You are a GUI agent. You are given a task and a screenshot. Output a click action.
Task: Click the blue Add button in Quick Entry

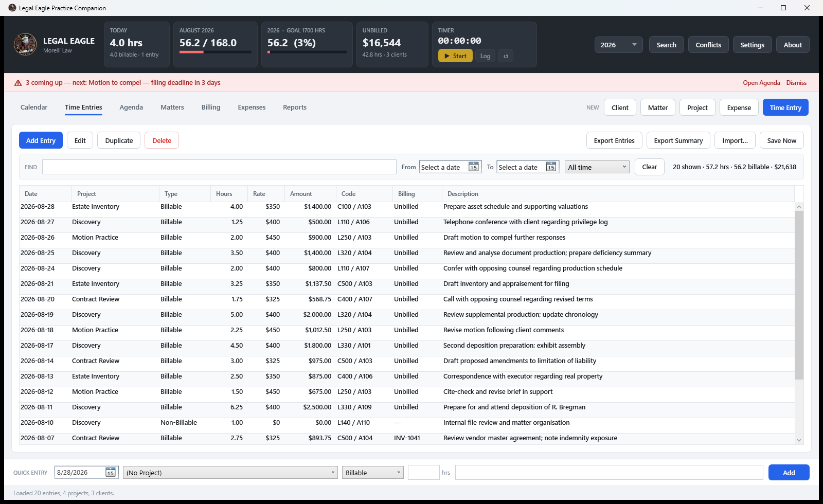[x=789, y=473]
